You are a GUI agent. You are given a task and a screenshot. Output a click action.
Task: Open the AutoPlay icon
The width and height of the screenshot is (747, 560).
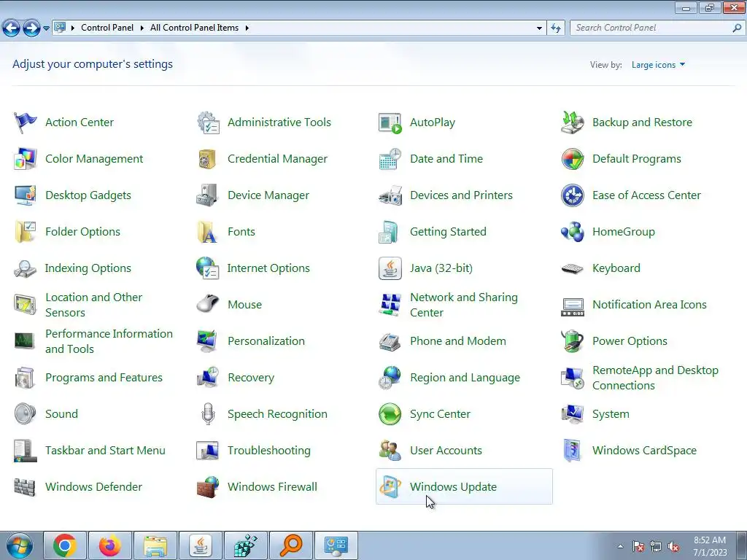point(390,122)
